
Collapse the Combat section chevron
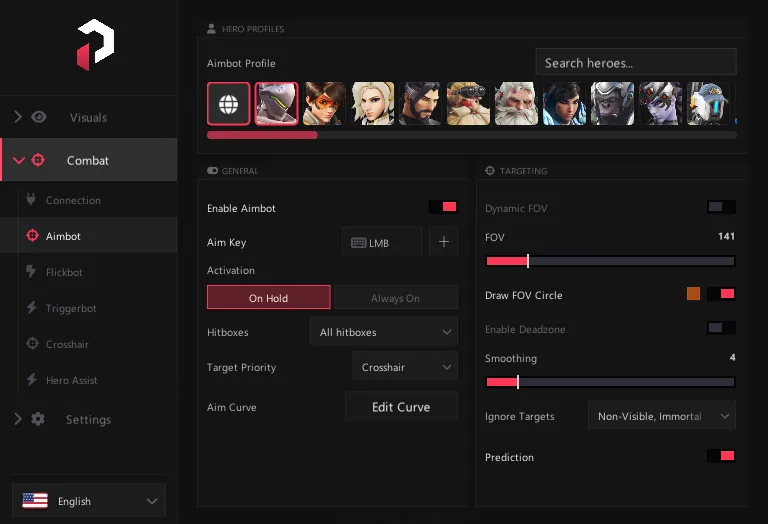[x=19, y=160]
